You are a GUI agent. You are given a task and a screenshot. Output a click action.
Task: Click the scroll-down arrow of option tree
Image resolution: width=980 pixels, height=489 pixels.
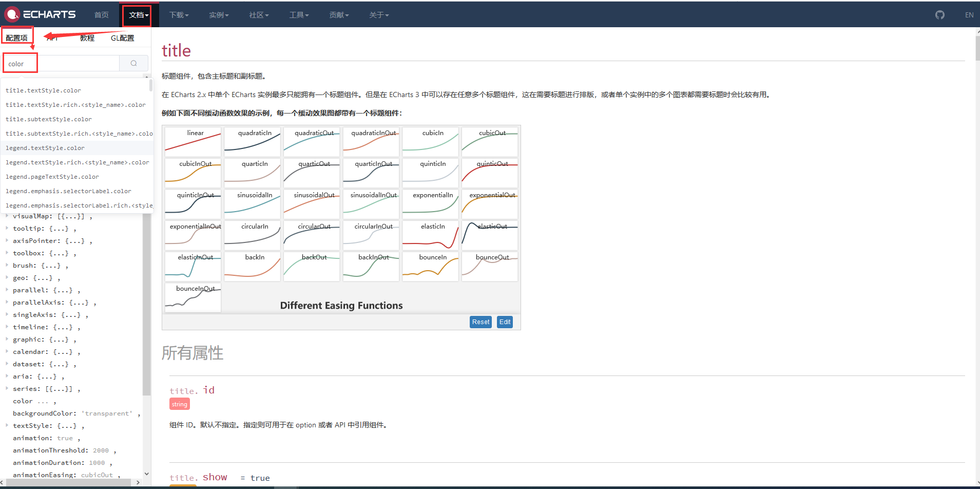point(146,474)
